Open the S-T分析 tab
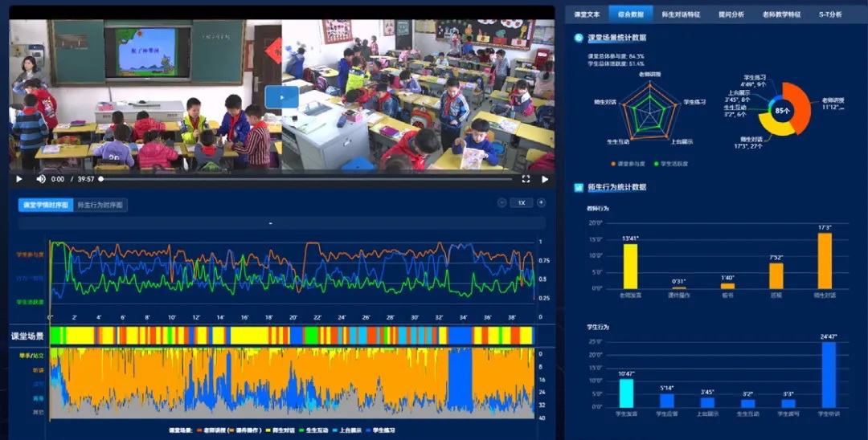868x440 pixels. [x=830, y=14]
